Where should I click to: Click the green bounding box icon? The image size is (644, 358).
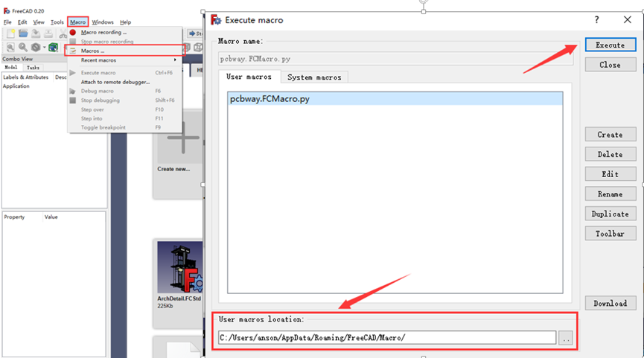tap(53, 47)
